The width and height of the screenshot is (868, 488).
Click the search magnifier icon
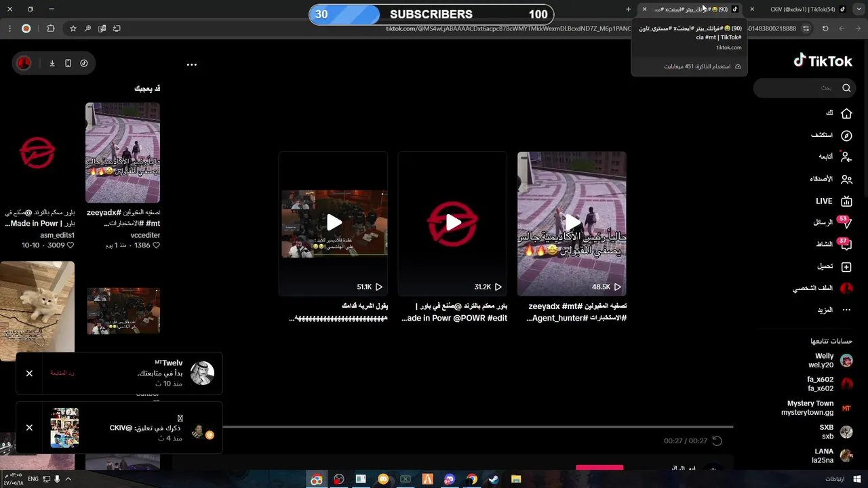click(846, 87)
